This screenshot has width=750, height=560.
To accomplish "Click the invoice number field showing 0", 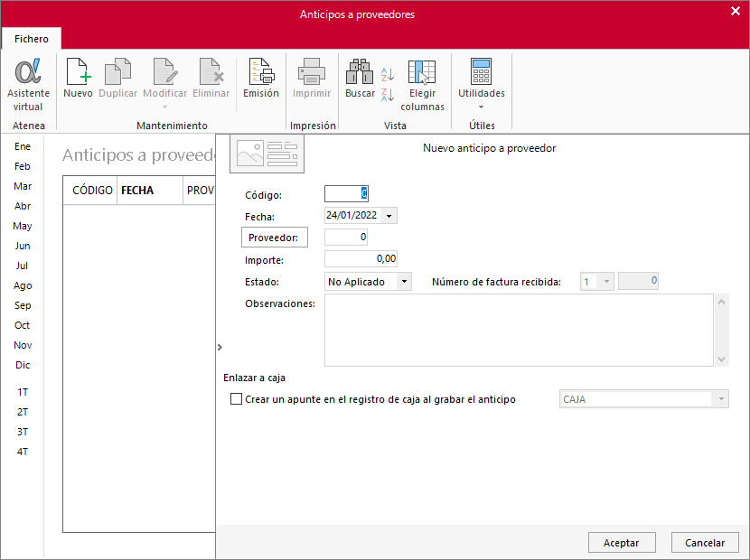I will [x=638, y=281].
